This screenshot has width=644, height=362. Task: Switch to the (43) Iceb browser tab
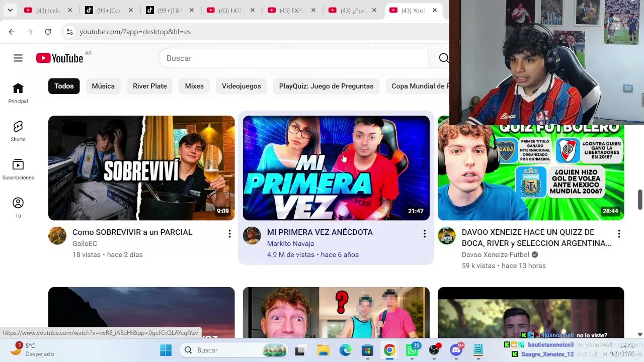click(x=48, y=10)
